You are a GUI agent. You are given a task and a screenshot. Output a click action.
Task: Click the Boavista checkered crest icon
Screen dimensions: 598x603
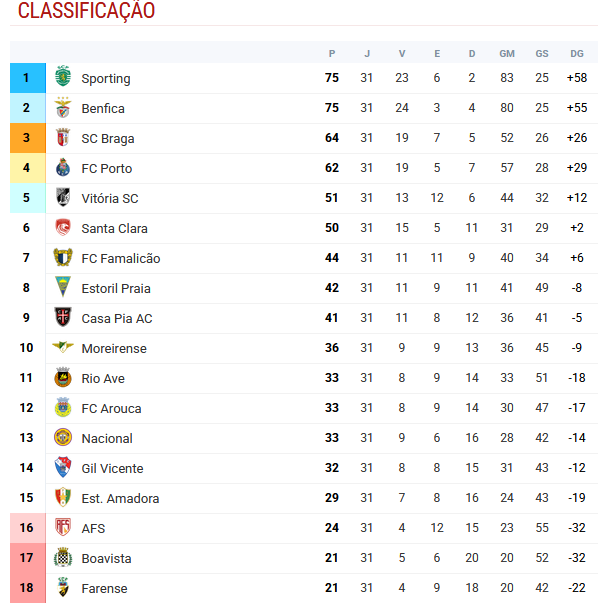point(63,558)
